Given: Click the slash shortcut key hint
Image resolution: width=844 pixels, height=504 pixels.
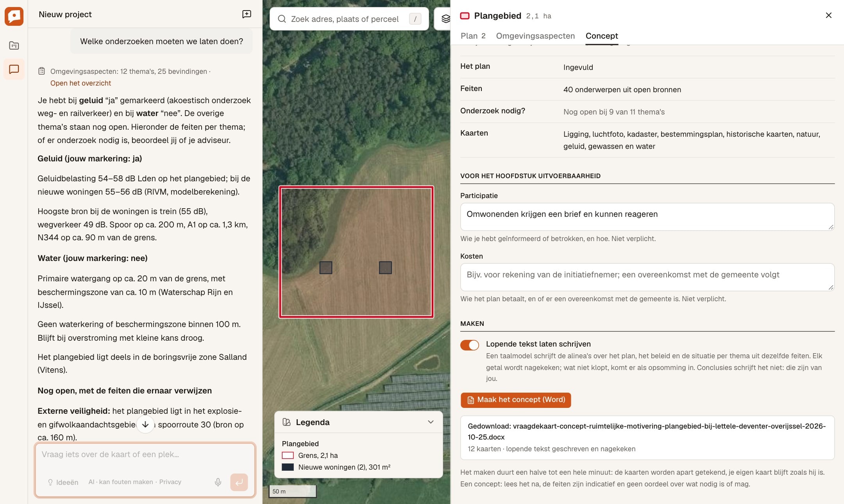Looking at the screenshot, I should click(415, 19).
